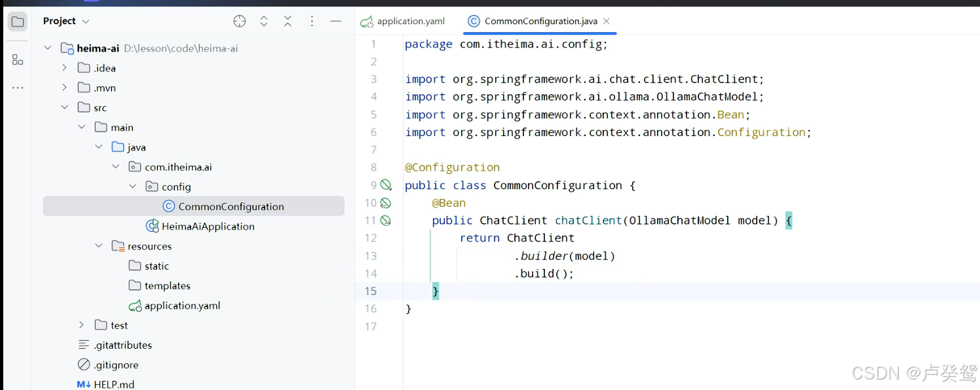Switch to application.yaml tab

click(403, 21)
